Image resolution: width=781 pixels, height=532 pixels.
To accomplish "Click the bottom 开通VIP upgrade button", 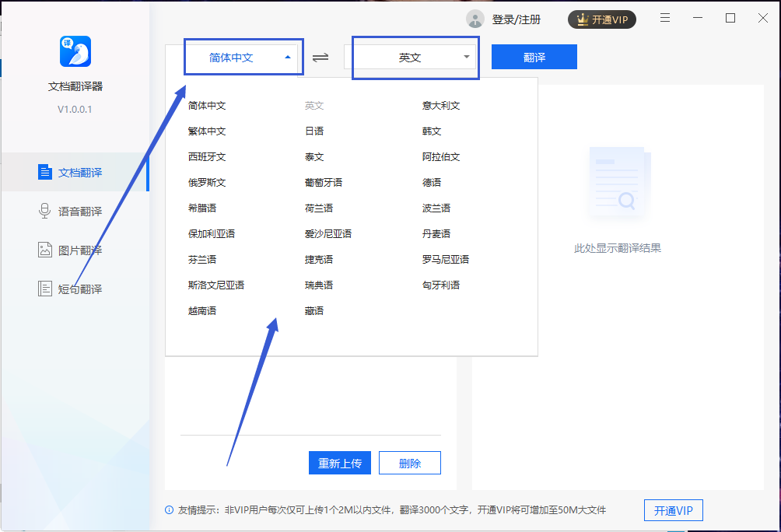I will coord(673,510).
